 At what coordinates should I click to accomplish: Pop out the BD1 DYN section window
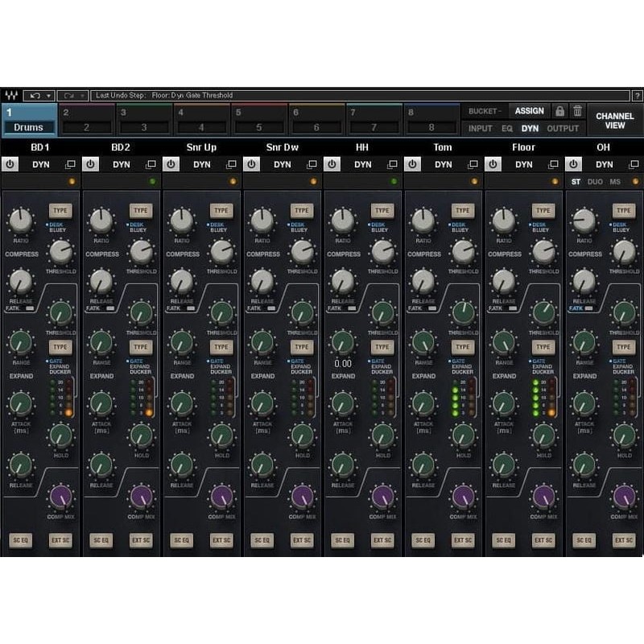click(69, 164)
